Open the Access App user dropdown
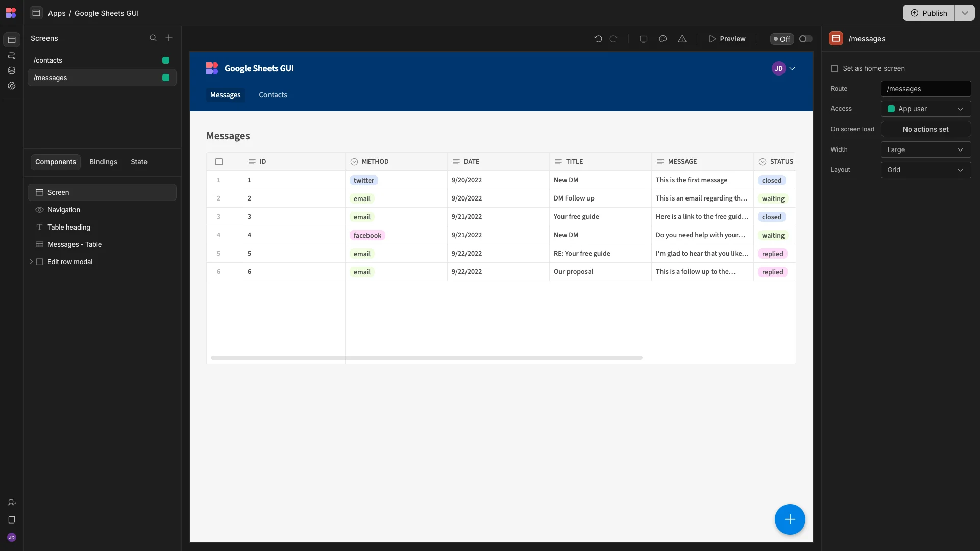Image resolution: width=980 pixels, height=551 pixels. tap(926, 109)
